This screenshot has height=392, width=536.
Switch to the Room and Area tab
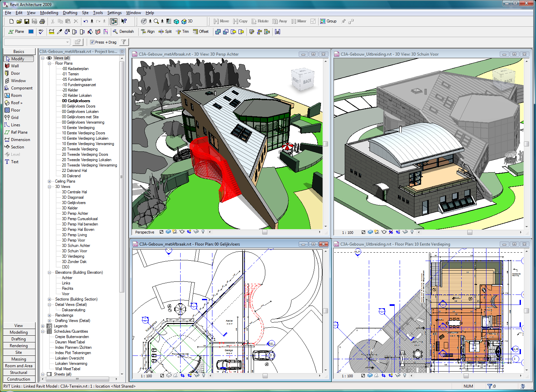[19, 366]
